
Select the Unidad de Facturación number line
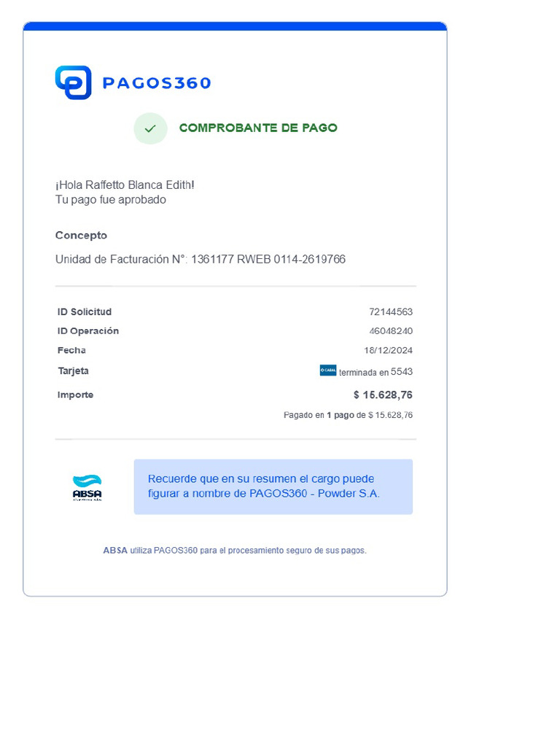click(x=201, y=259)
